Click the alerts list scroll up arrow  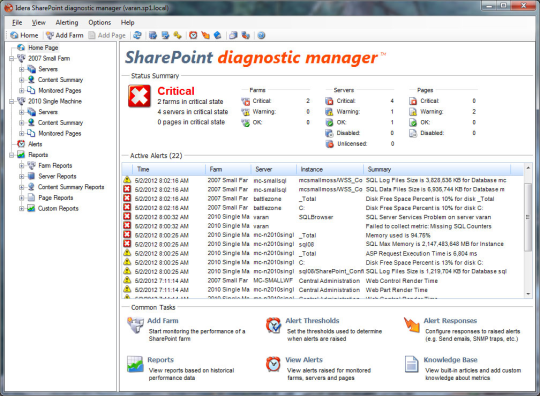528,168
